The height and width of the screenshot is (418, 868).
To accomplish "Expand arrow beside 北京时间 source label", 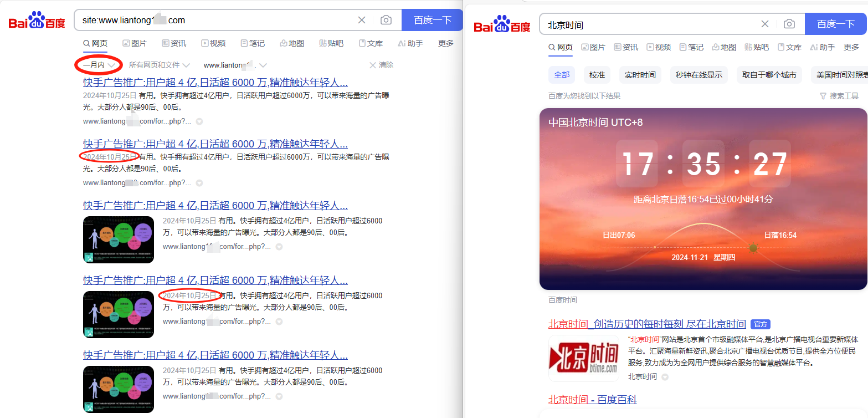I will 665,377.
